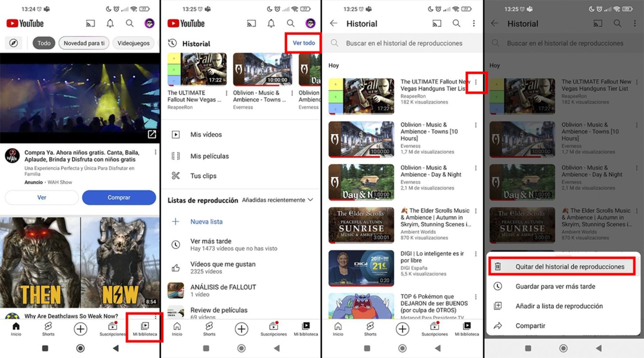Image resolution: width=644 pixels, height=358 pixels.
Task: Open the three-dot menu for Oblivion Day & Night in Historial
Action: point(476,168)
